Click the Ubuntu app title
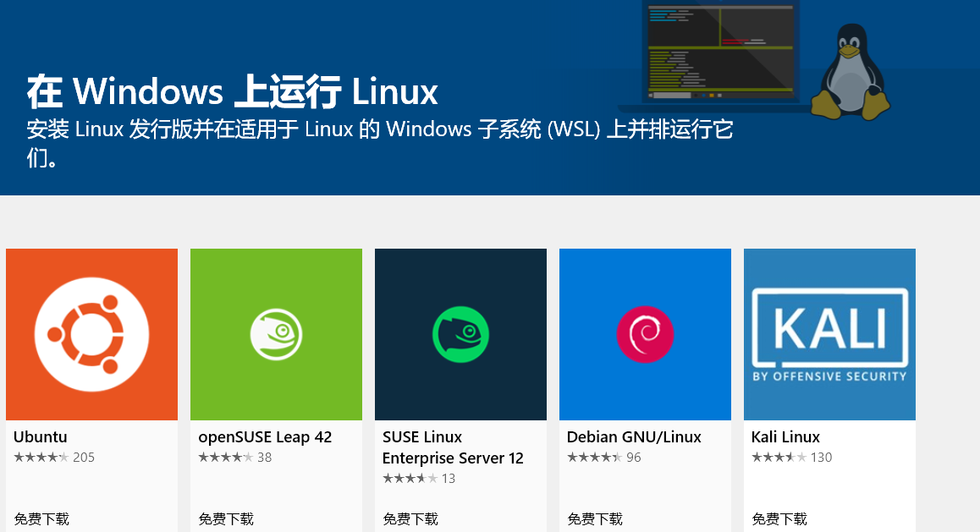This screenshot has height=532, width=980. pos(40,437)
